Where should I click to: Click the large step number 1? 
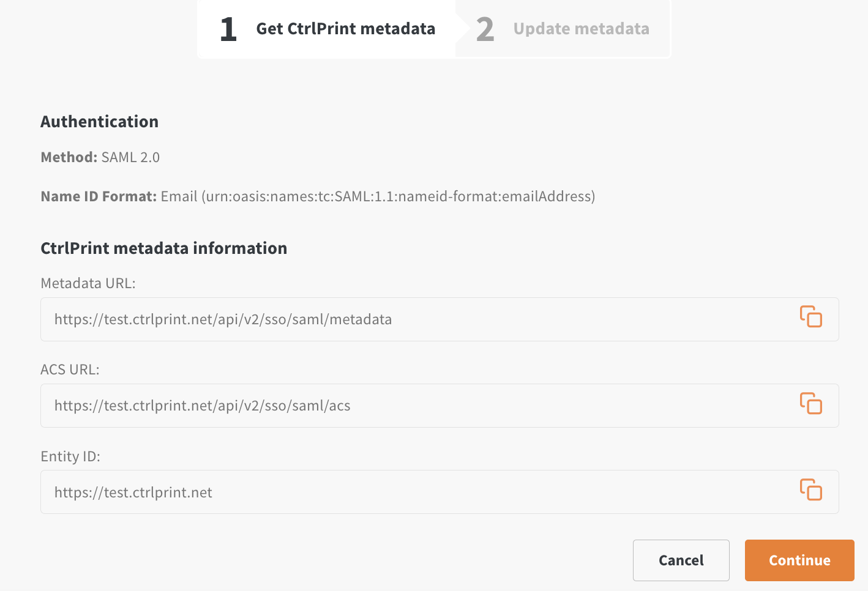click(228, 29)
